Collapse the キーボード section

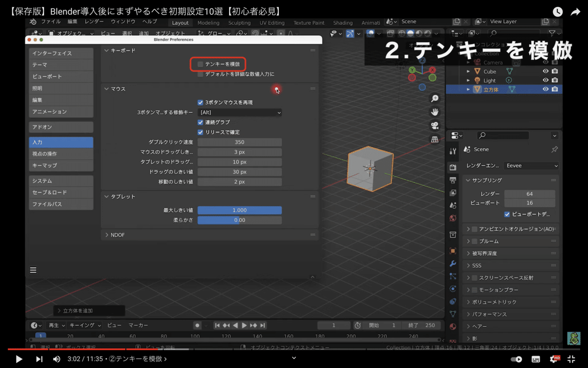tap(107, 51)
